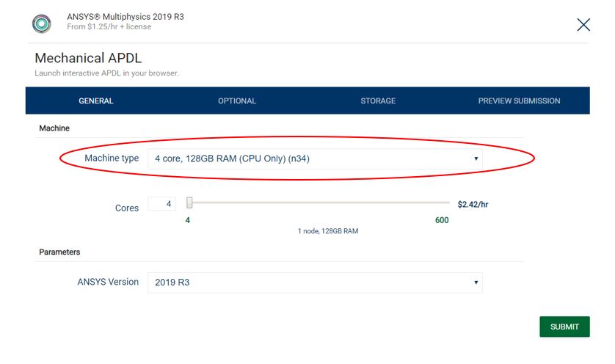This screenshot has width=615, height=364.
Task: Click 'Launch interactive APDL in your browser.' text
Action: 106,73
